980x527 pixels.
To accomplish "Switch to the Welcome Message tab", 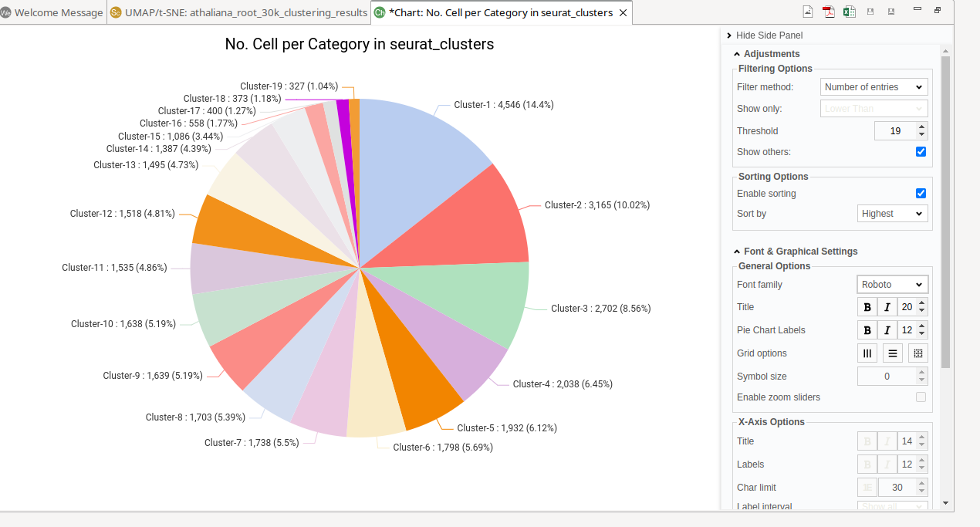I will coord(52,12).
